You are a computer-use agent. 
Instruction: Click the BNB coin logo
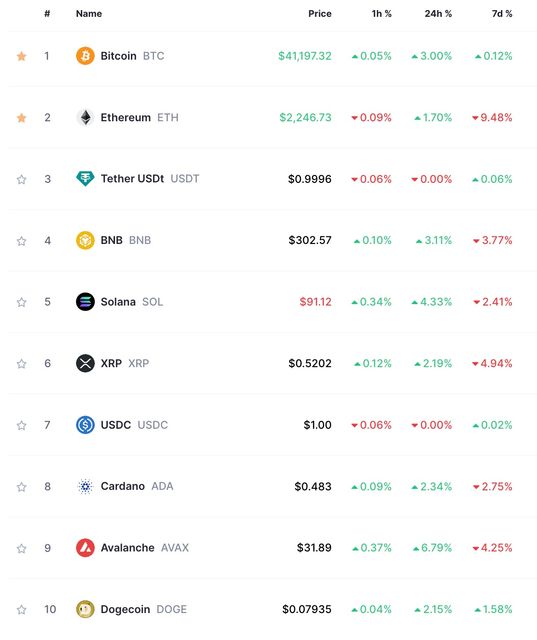pos(85,240)
